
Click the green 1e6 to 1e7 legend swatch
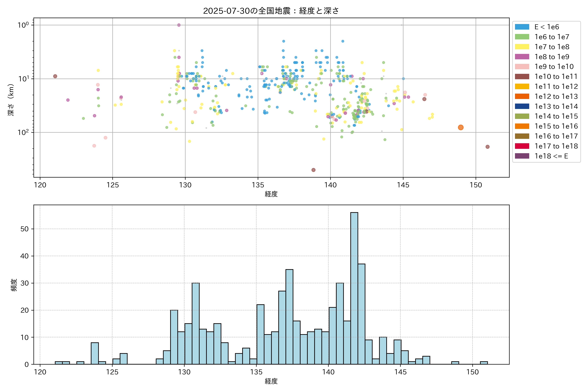522,37
